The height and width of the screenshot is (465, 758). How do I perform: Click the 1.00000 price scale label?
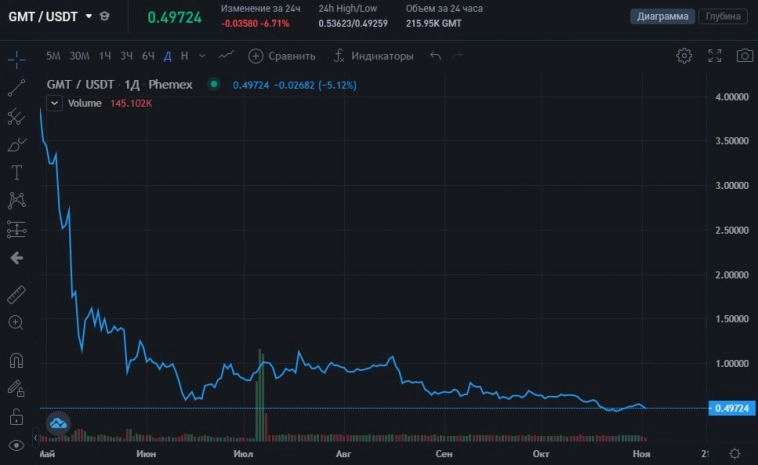click(x=731, y=363)
